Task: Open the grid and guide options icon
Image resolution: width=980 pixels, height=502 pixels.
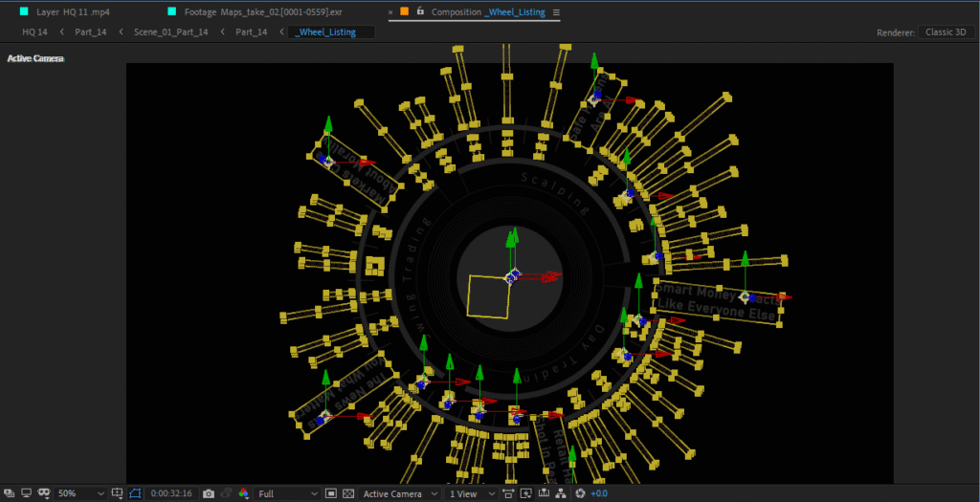Action: pyautogui.click(x=117, y=494)
